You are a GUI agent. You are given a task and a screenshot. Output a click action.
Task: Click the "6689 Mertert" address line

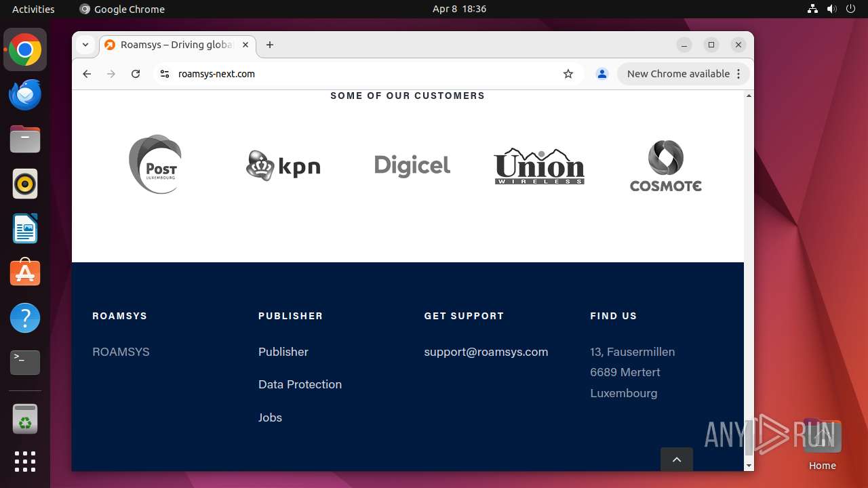(625, 372)
